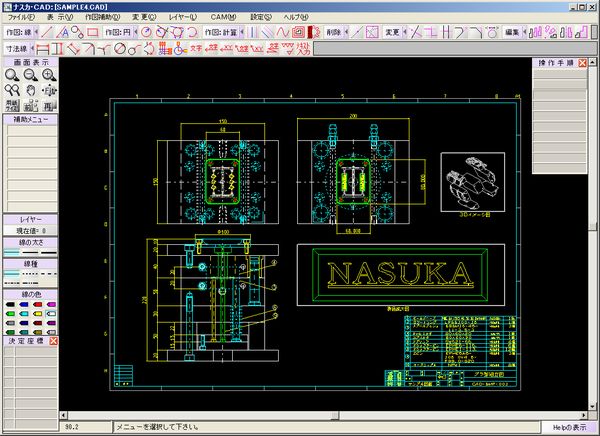Expand the 寸法線 toolbar arrow

[x=32, y=49]
